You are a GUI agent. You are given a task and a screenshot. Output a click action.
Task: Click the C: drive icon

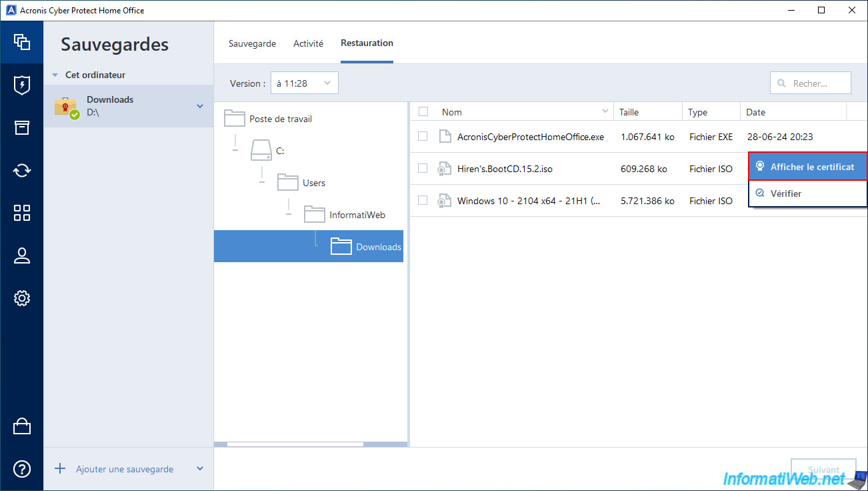coord(261,151)
